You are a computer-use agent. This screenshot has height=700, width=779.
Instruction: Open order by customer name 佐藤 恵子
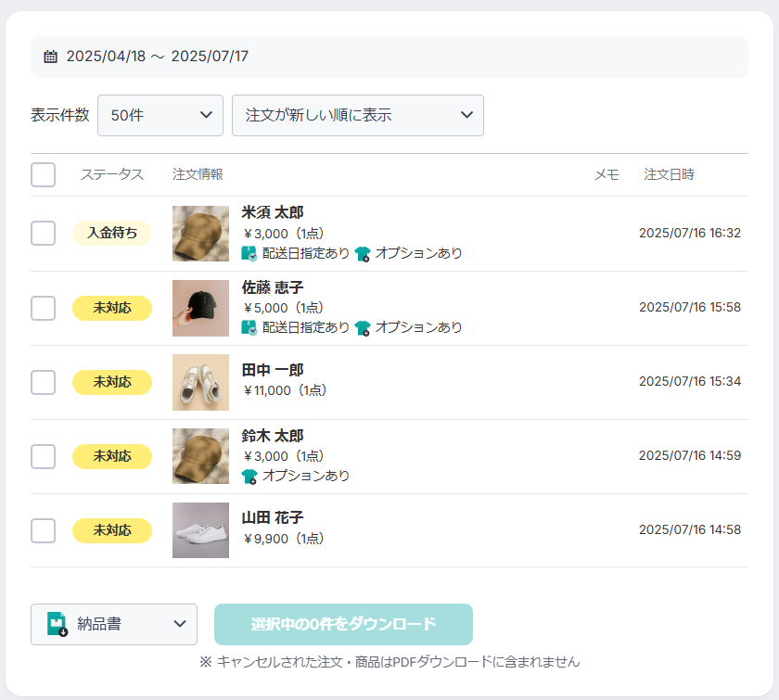click(x=273, y=287)
